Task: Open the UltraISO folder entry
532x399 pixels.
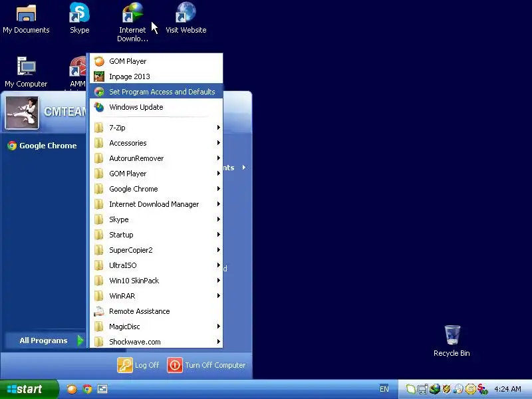Action: (x=156, y=265)
